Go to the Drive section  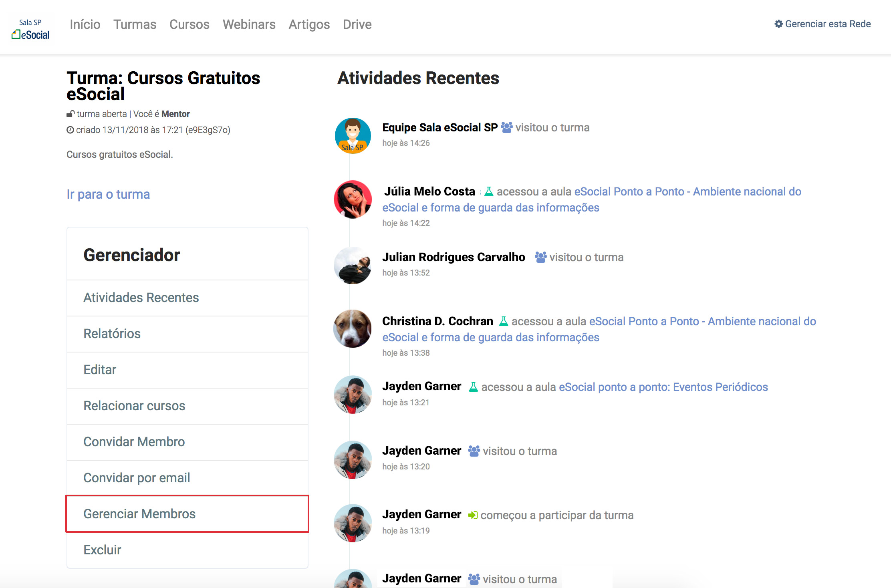[357, 24]
